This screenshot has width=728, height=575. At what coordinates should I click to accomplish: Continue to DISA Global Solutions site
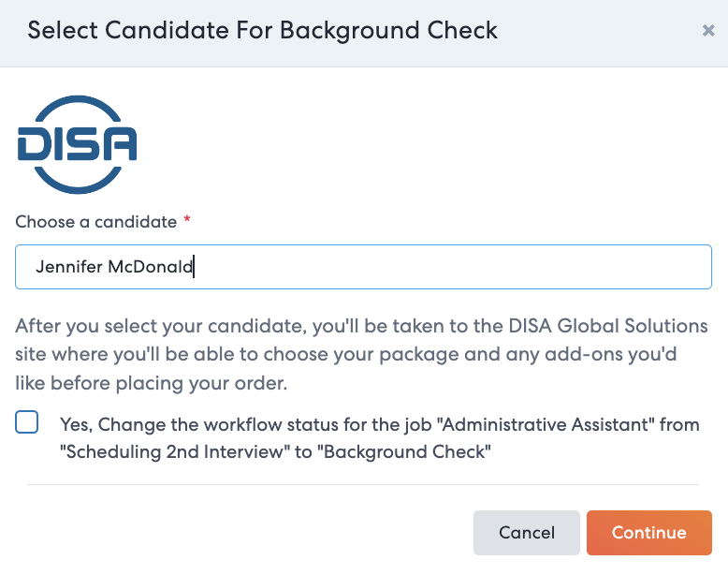(x=648, y=532)
